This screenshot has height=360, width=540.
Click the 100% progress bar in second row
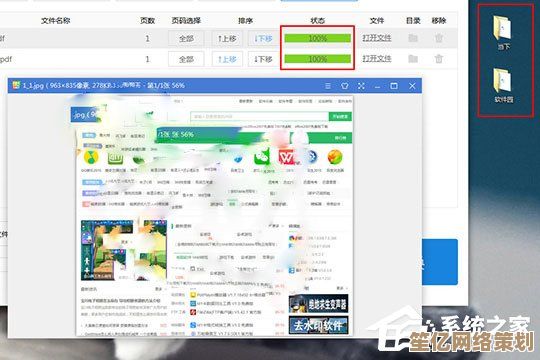(x=318, y=59)
